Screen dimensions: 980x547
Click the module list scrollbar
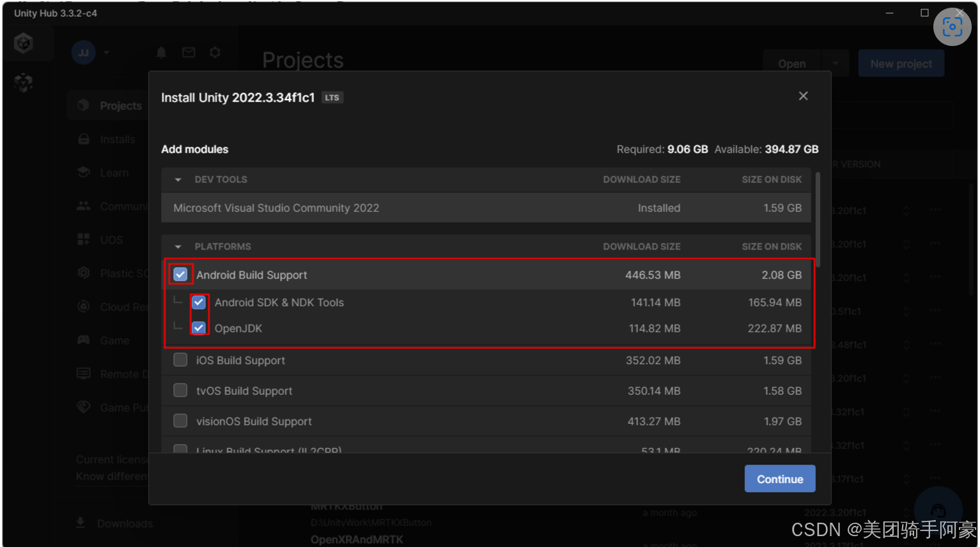pos(817,220)
